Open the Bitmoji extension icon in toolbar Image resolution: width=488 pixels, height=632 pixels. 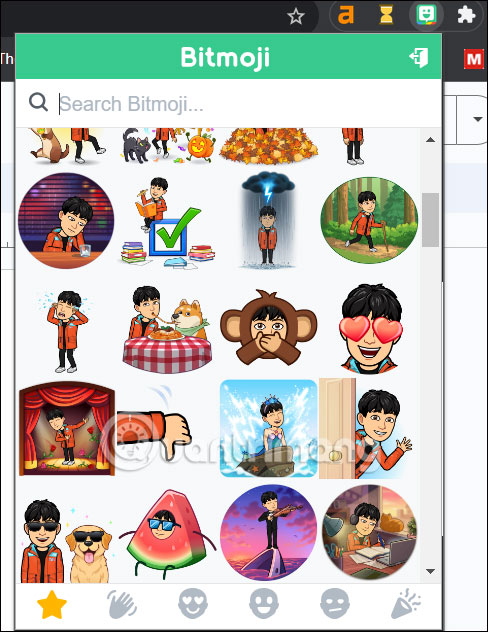pyautogui.click(x=426, y=16)
